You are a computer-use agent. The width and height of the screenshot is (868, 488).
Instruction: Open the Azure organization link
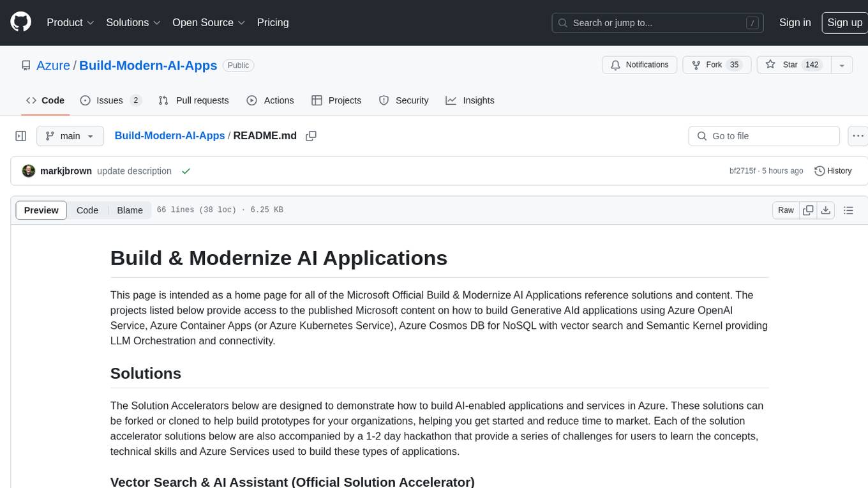[x=53, y=65]
